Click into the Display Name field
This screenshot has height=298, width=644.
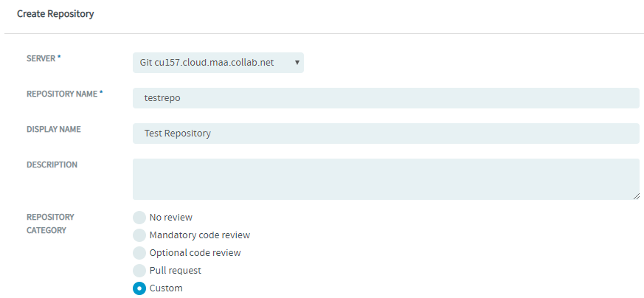pos(386,134)
